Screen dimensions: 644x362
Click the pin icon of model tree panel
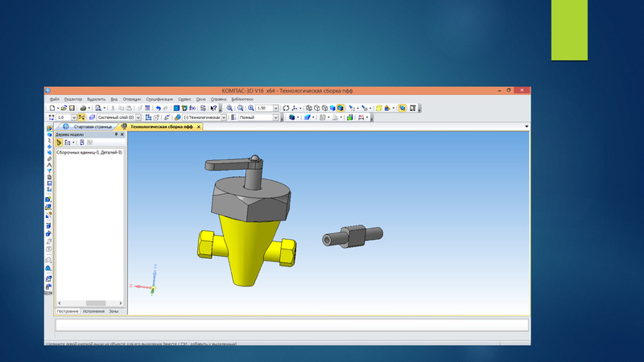point(116,134)
